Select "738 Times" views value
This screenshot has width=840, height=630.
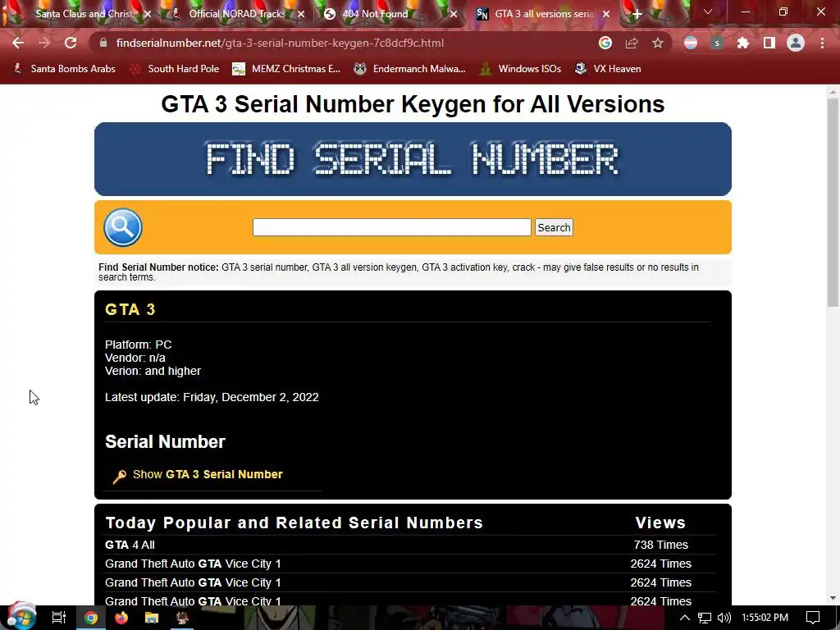660,545
